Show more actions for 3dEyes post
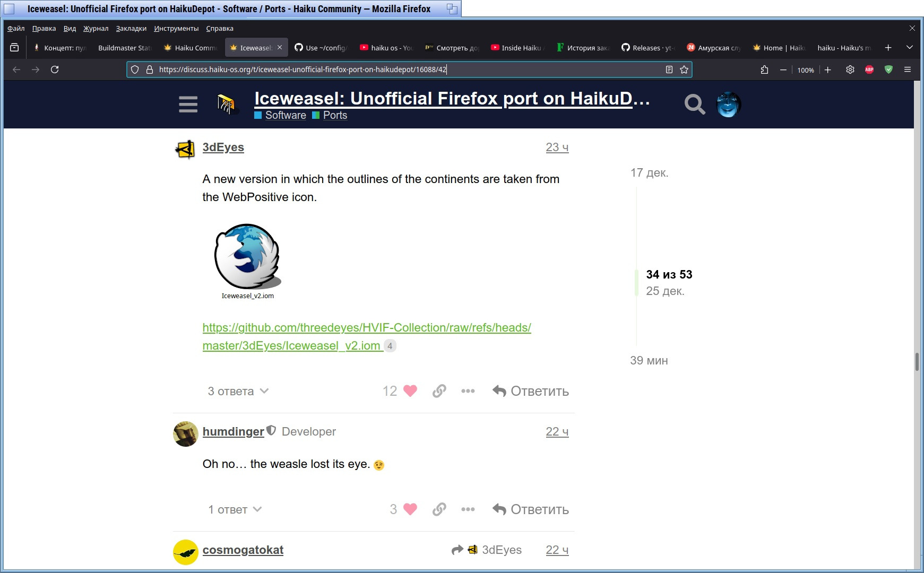Image resolution: width=924 pixels, height=573 pixels. tap(468, 391)
